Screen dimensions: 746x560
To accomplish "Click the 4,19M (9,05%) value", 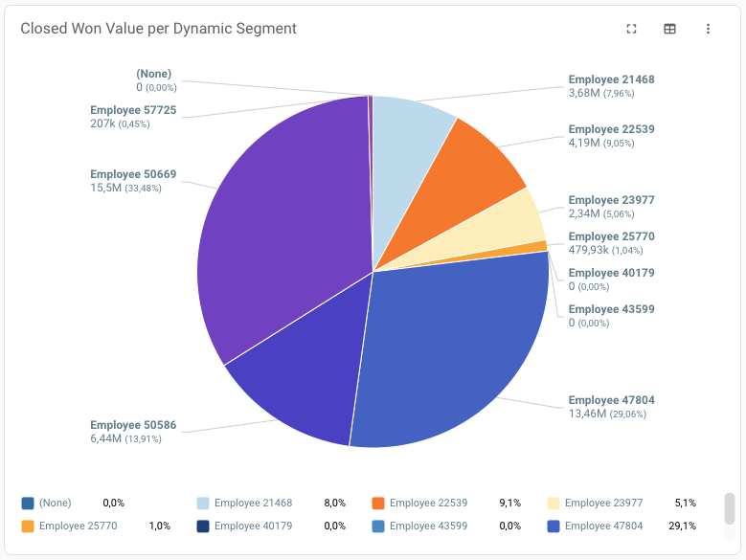I will click(601, 143).
